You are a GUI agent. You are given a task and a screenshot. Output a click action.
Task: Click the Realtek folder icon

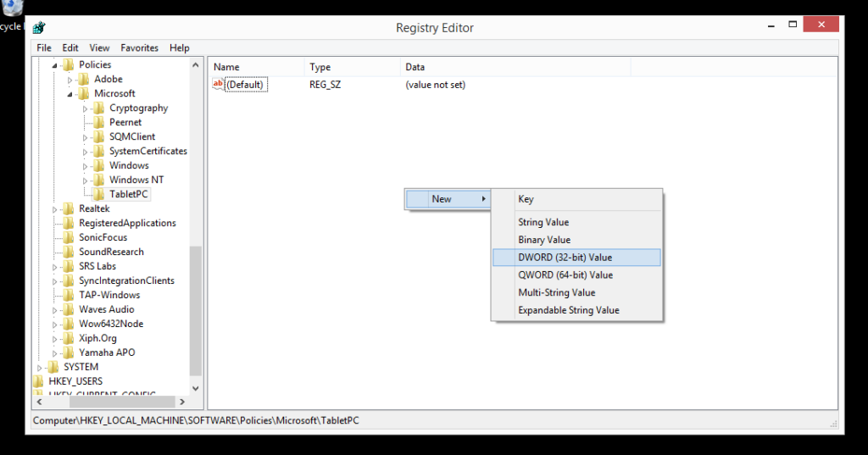click(x=69, y=208)
